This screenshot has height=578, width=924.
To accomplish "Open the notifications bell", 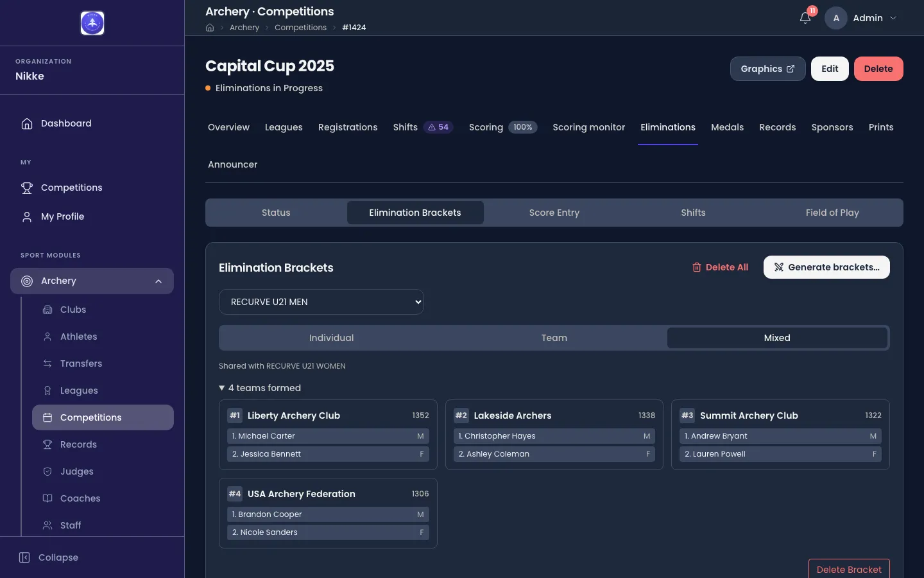I will point(805,18).
